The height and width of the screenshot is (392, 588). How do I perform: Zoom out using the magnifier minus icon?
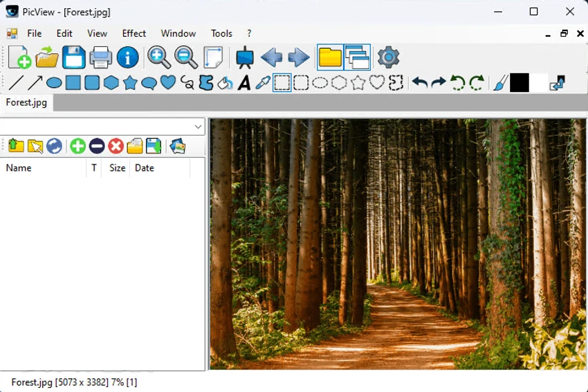click(x=186, y=57)
